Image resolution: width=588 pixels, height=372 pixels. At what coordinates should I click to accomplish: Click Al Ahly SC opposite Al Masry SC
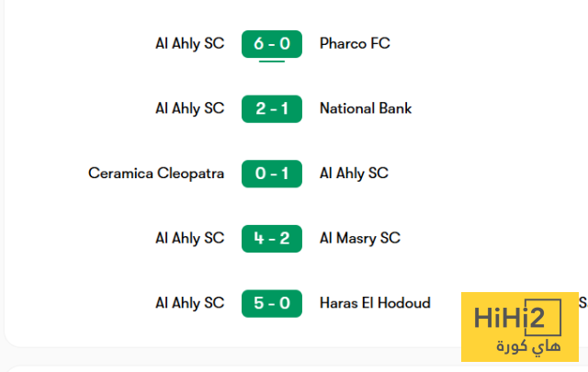click(190, 238)
